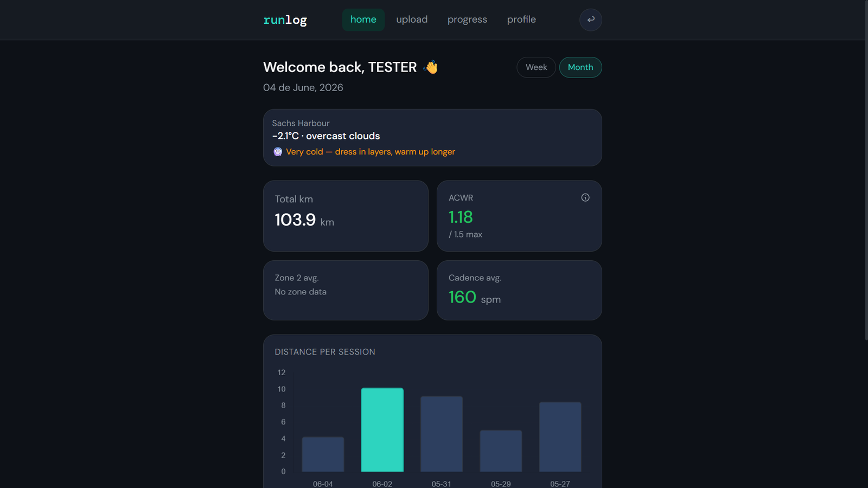Screen dimensions: 868x488
Task: Go to the home tab
Action: tap(363, 20)
